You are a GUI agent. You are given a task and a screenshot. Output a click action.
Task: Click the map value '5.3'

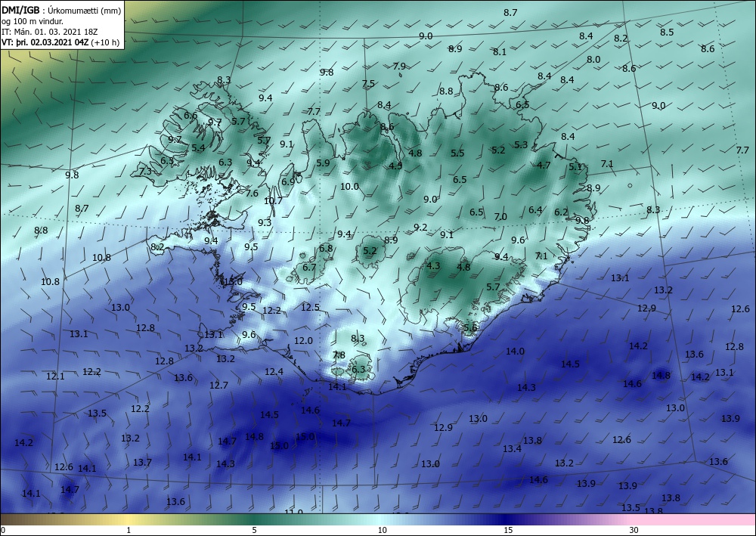point(521,144)
